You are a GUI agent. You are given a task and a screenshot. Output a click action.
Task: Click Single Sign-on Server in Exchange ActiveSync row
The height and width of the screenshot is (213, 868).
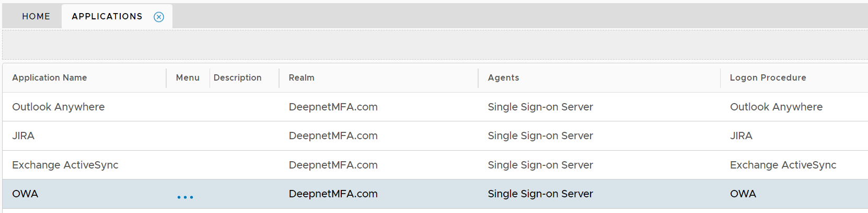pyautogui.click(x=540, y=165)
